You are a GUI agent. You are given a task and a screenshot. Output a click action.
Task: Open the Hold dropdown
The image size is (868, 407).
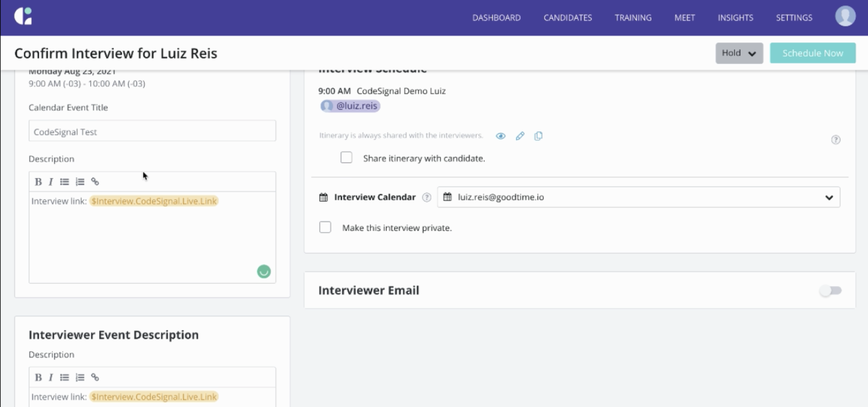[x=739, y=53]
